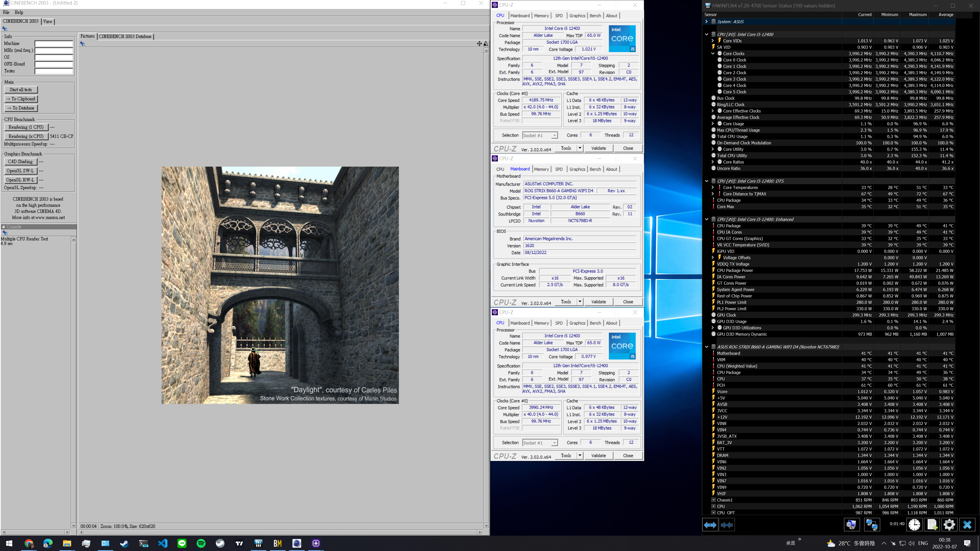Open Steam from taskbar
Image resolution: width=980 pixels, height=551 pixels.
point(124,543)
